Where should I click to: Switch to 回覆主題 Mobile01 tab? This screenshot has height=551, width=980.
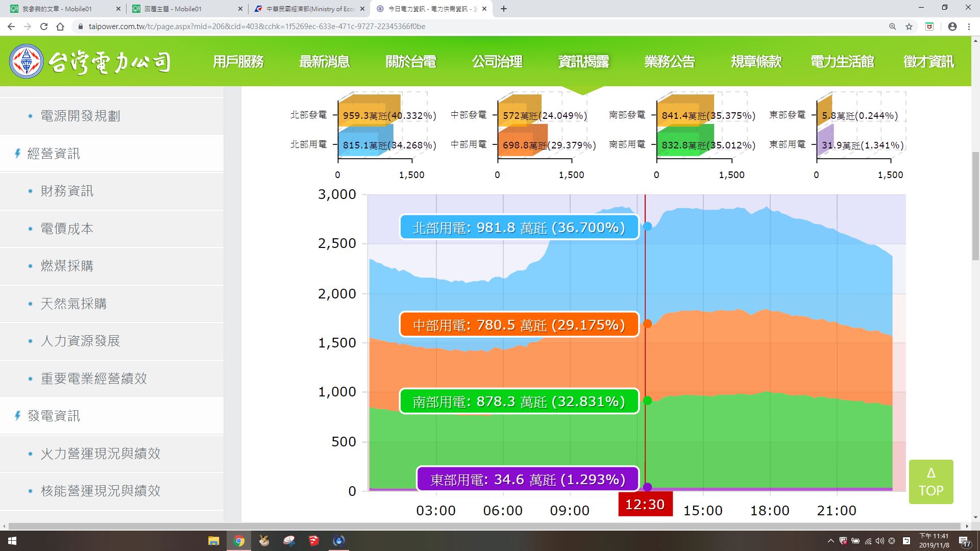(186, 9)
